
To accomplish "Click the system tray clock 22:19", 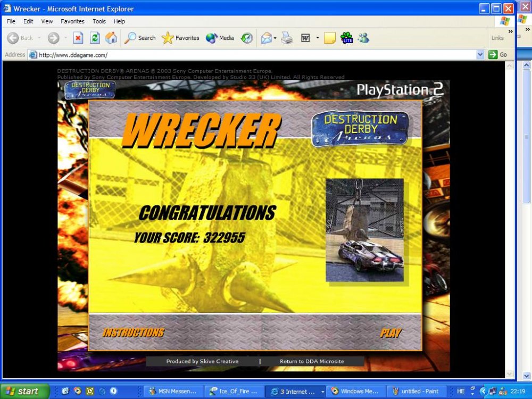I will pyautogui.click(x=518, y=392).
